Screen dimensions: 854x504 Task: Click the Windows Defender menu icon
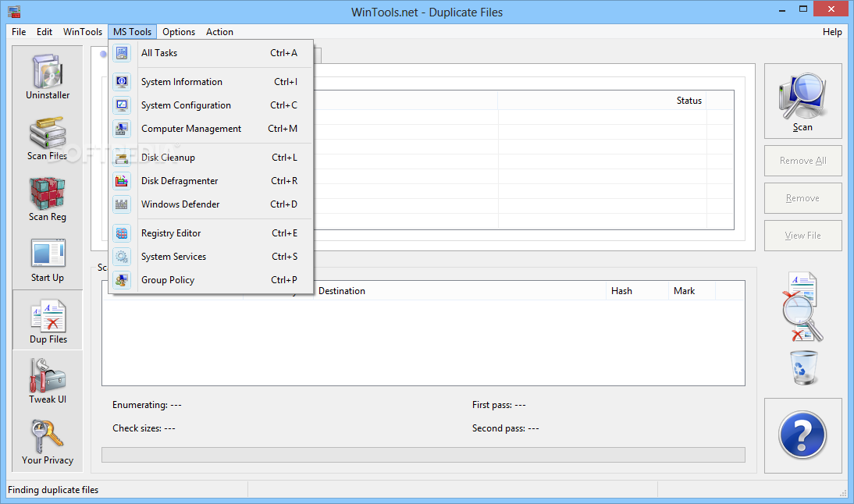122,204
